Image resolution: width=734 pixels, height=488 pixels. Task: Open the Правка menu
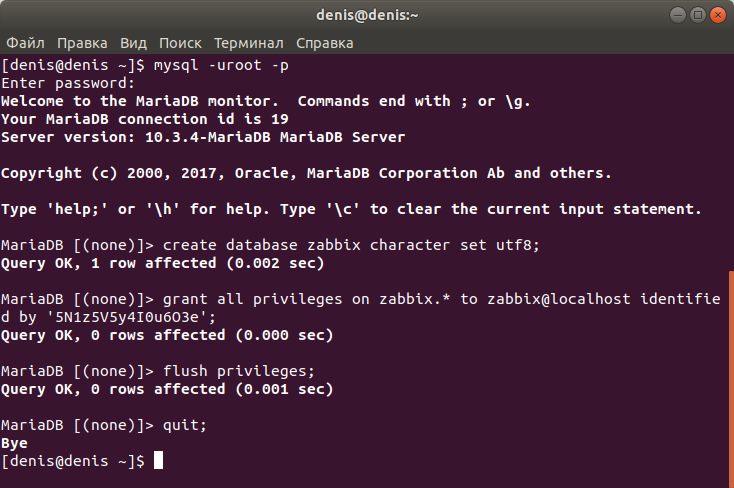click(x=82, y=43)
